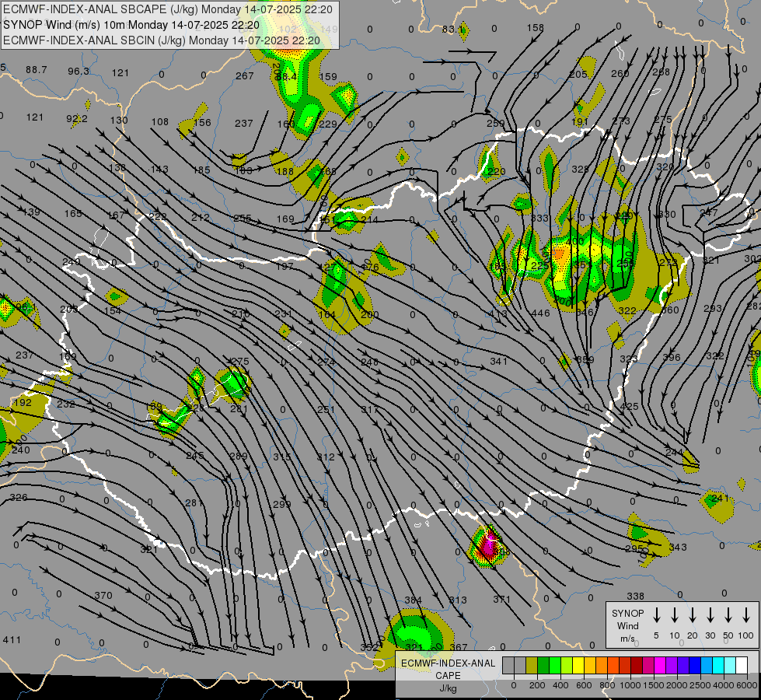Click the 'SYNOP Wind m/s' legend label
Viewport: 761px width, 700px height.
(627, 625)
